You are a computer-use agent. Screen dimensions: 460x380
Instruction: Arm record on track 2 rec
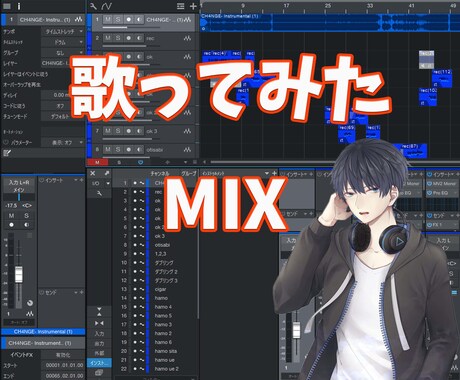[x=128, y=38]
